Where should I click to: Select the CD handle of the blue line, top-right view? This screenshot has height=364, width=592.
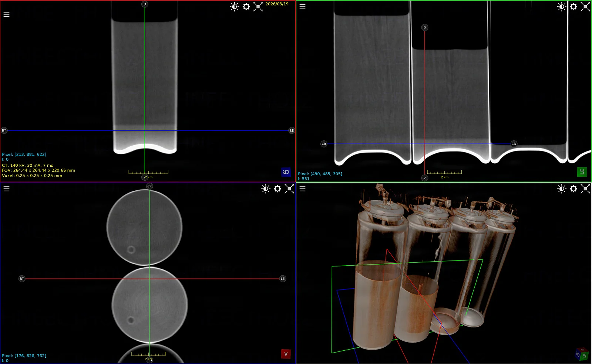click(x=514, y=144)
